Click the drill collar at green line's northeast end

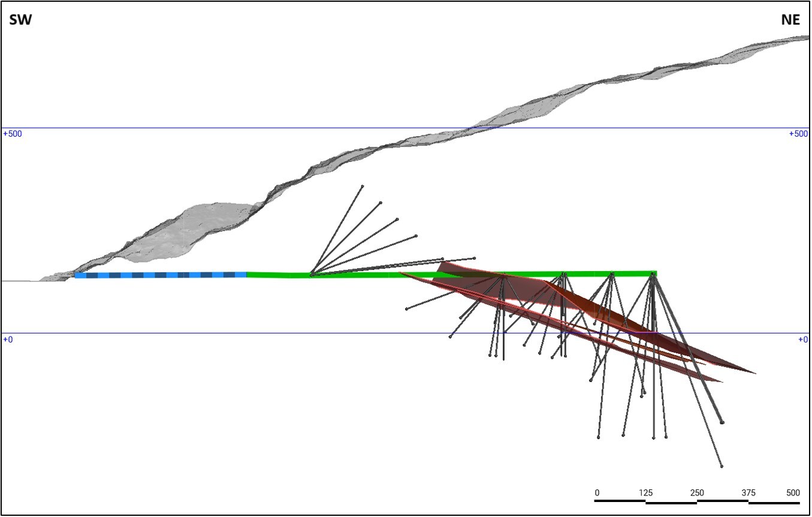click(653, 274)
